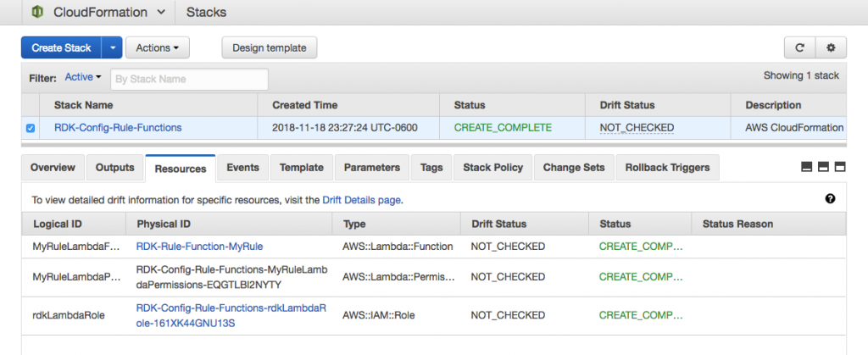Click the CloudFormation service cube icon
The image size is (868, 355).
pyautogui.click(x=37, y=12)
